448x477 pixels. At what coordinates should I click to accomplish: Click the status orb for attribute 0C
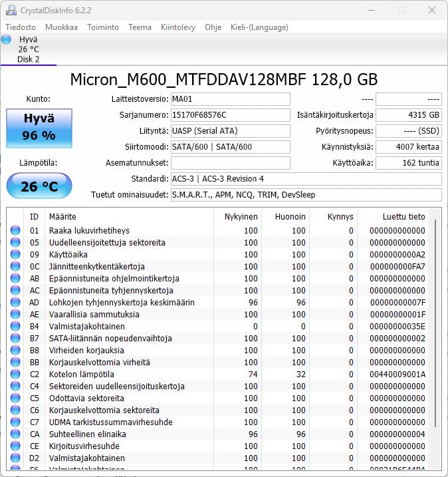click(15, 267)
